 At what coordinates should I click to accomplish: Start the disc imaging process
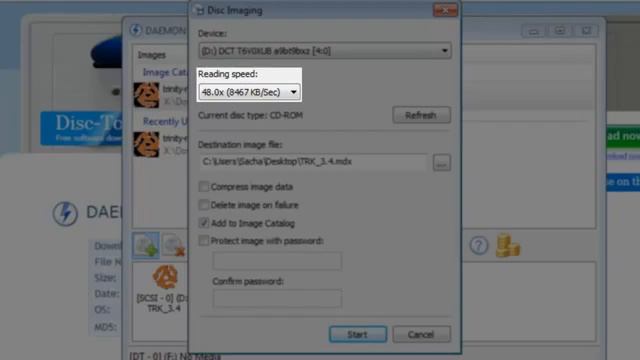[358, 334]
